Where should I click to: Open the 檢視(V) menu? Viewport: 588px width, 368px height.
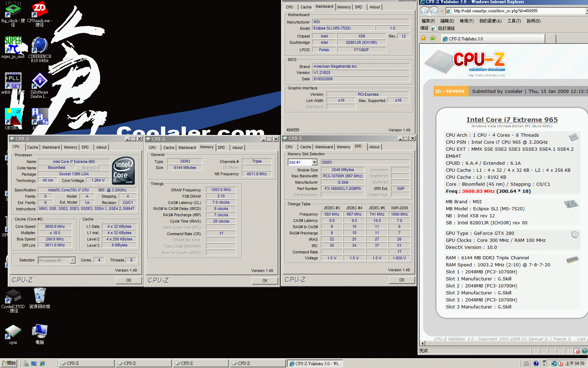click(x=467, y=21)
